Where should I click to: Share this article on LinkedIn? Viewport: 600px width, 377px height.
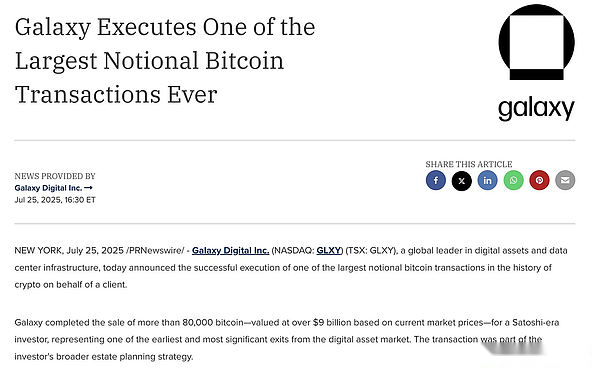coord(487,180)
